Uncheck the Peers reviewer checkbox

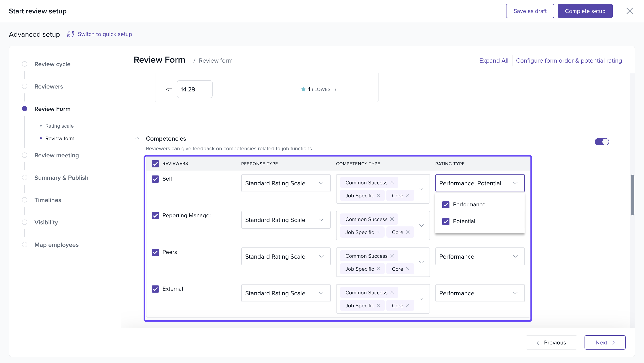pyautogui.click(x=155, y=252)
